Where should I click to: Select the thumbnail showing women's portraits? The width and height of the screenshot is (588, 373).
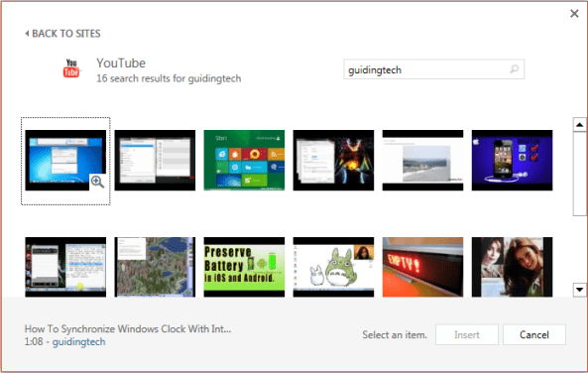(x=512, y=267)
